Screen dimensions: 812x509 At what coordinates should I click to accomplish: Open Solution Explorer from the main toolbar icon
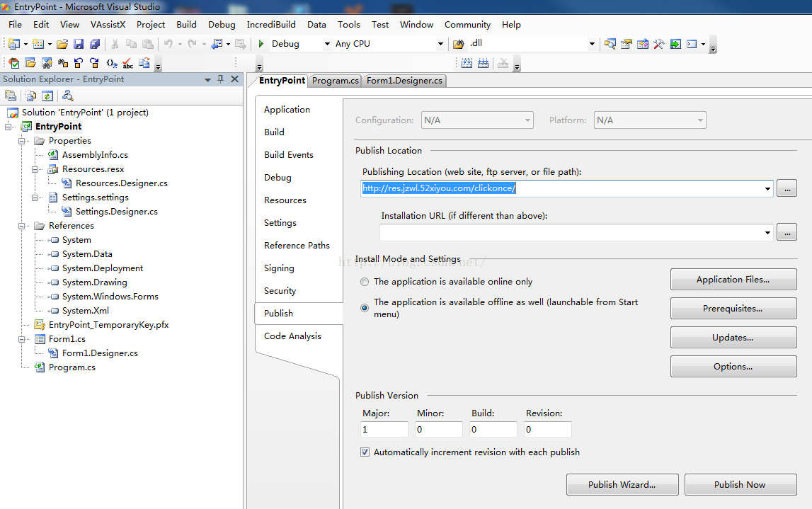point(610,44)
